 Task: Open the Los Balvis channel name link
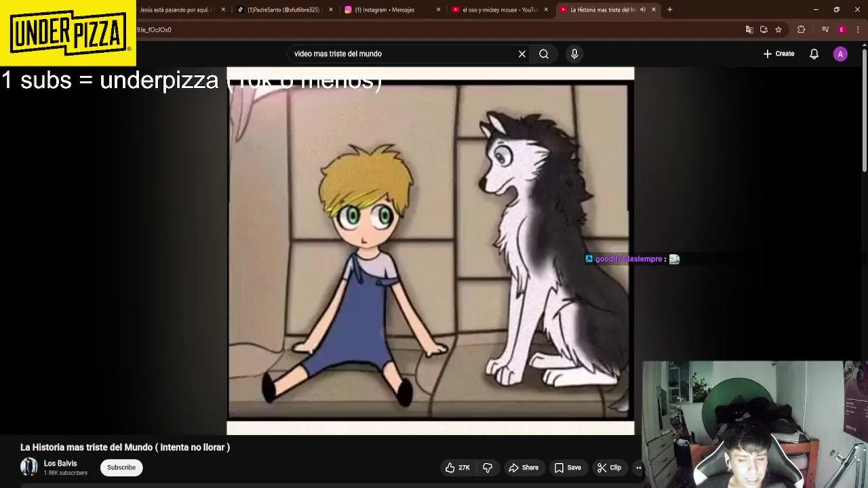60,464
